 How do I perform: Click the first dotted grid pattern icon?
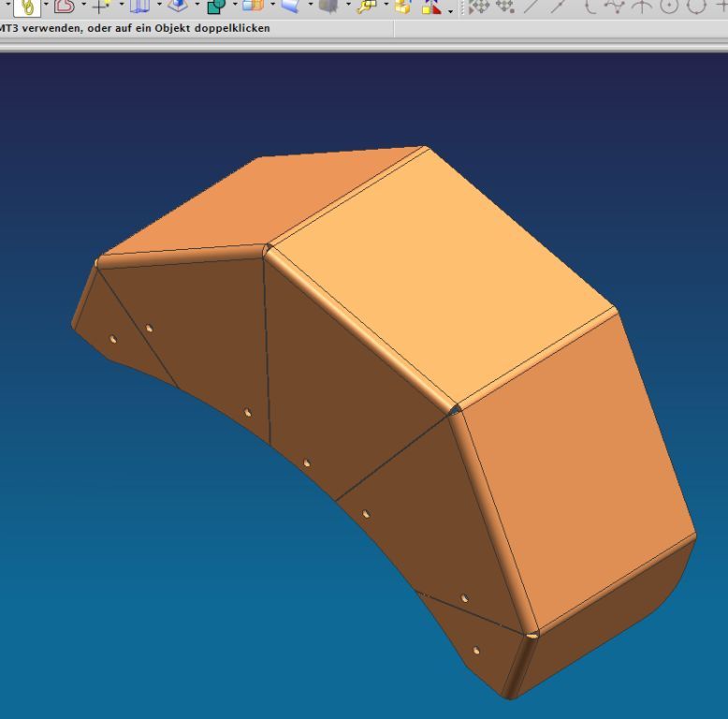[x=479, y=7]
